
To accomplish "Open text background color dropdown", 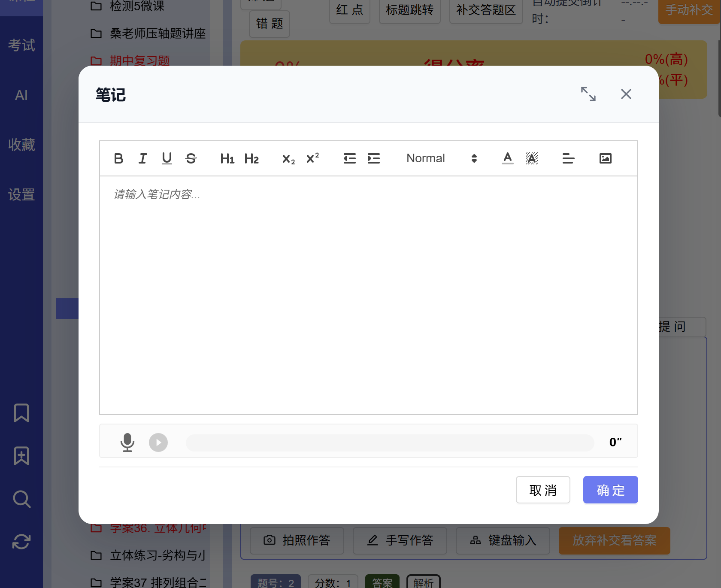I will point(532,158).
